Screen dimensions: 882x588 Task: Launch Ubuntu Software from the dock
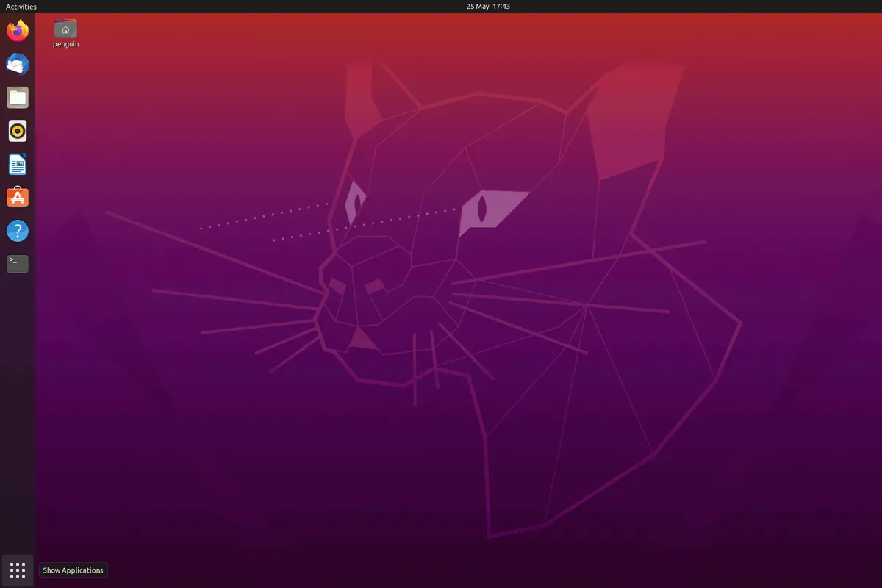pos(18,198)
